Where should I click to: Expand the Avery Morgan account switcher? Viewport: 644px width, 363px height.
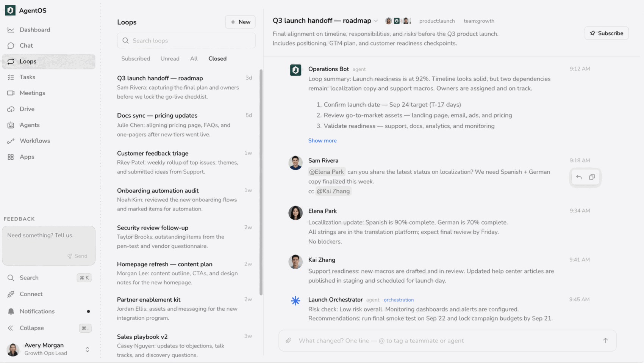(88, 349)
